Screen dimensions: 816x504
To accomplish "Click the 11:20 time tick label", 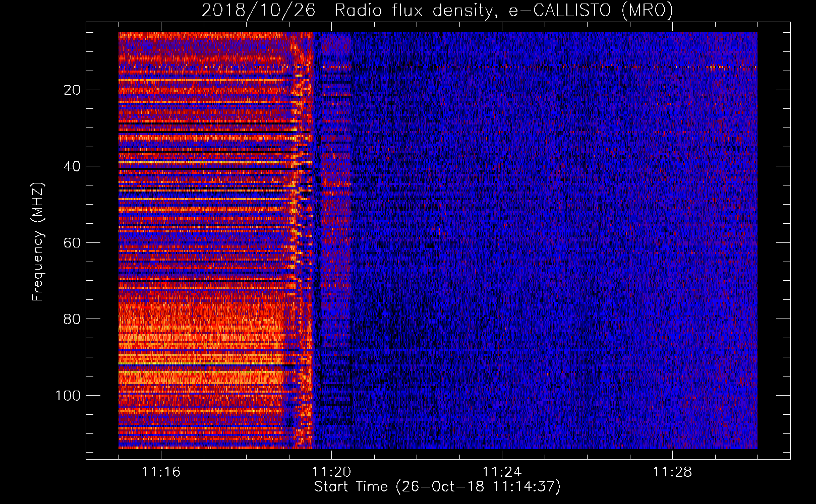I will pyautogui.click(x=331, y=472).
